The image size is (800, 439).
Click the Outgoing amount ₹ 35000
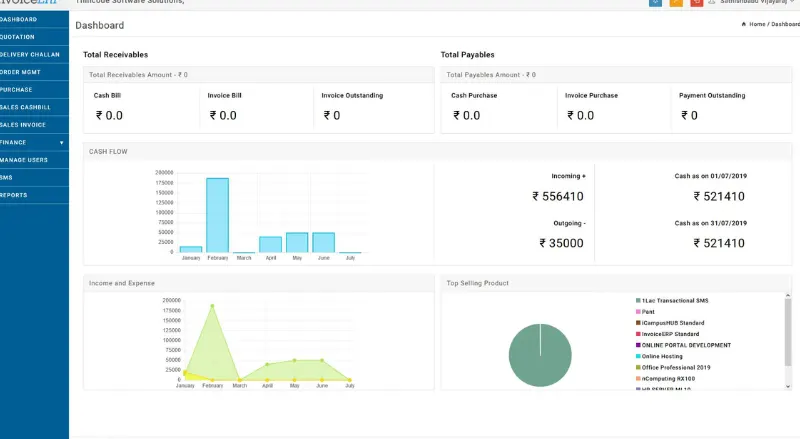561,243
